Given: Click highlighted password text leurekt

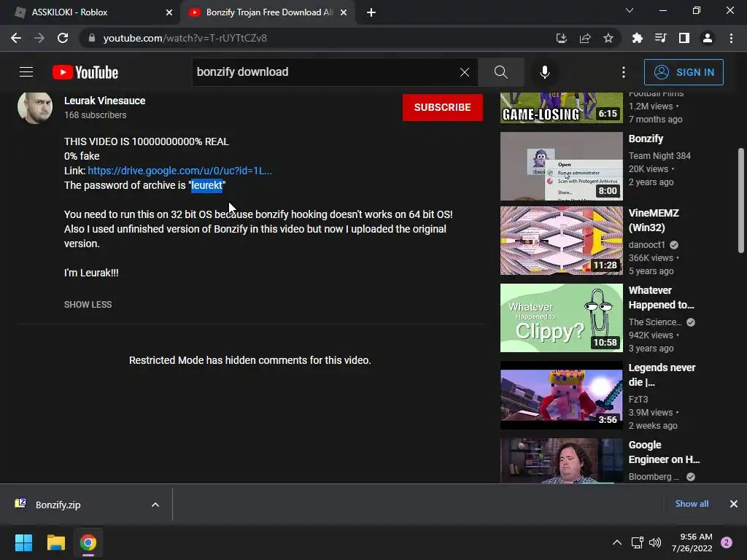Looking at the screenshot, I should pos(206,185).
